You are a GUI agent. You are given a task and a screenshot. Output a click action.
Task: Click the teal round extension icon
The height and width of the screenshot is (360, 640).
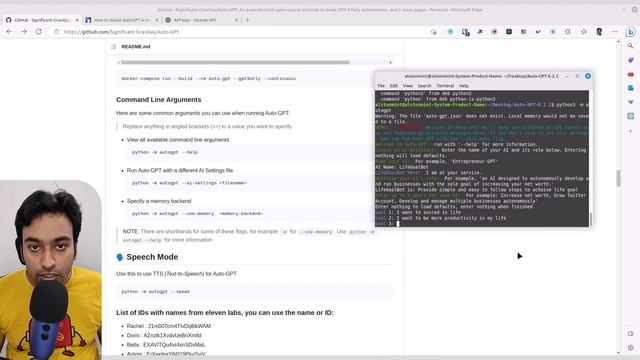pyautogui.click(x=450, y=31)
